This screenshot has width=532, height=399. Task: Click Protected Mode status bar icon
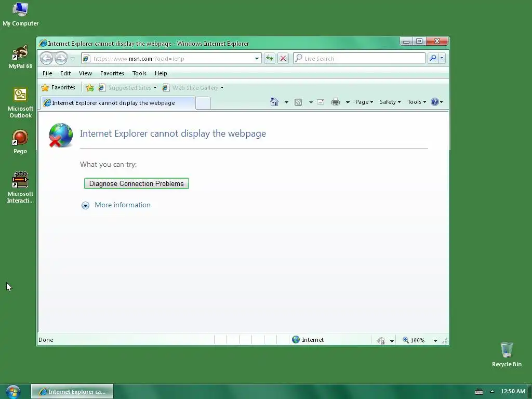click(x=381, y=340)
